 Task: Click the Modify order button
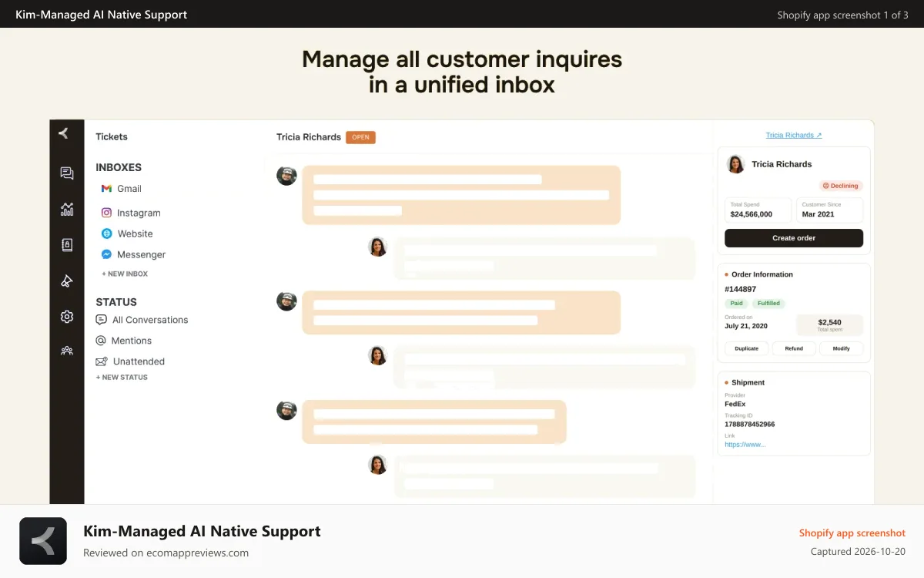[841, 348]
